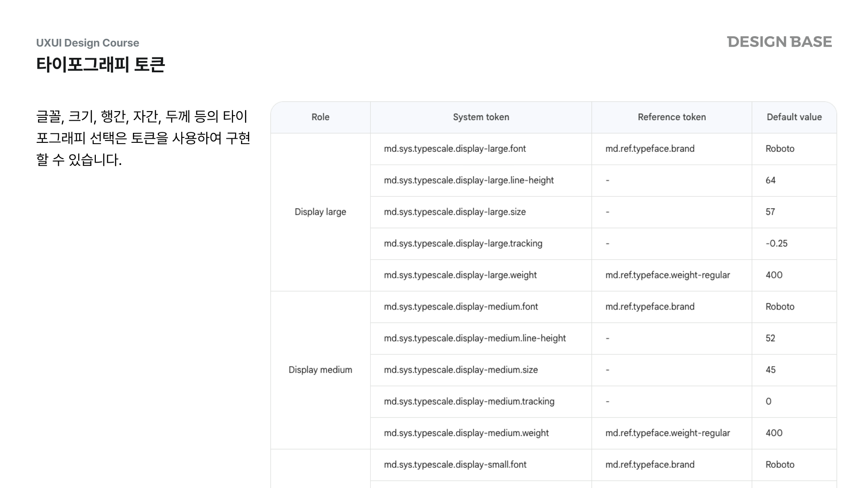Image resolution: width=868 pixels, height=488 pixels.
Task: Click token "md.sys.typescale.display-medium.line-height"
Action: [x=475, y=338]
